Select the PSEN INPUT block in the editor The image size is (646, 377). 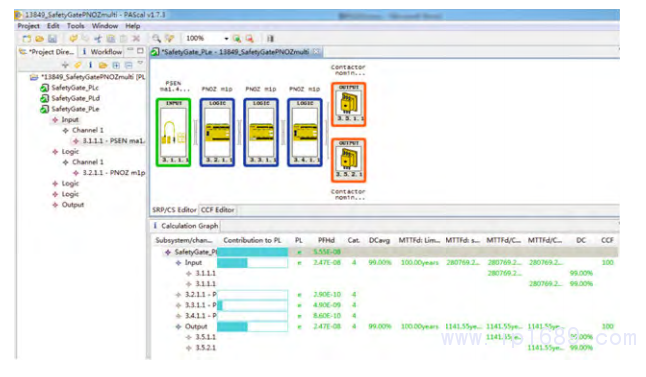173,132
